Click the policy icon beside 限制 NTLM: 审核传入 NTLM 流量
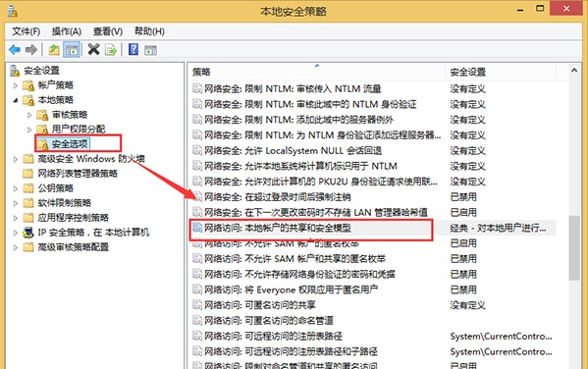This screenshot has height=369, width=588. (x=197, y=88)
